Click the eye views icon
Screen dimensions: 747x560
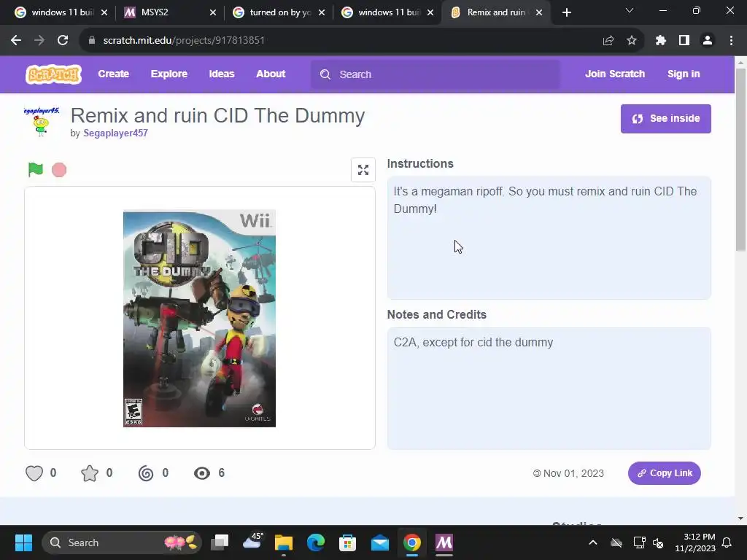pos(202,472)
